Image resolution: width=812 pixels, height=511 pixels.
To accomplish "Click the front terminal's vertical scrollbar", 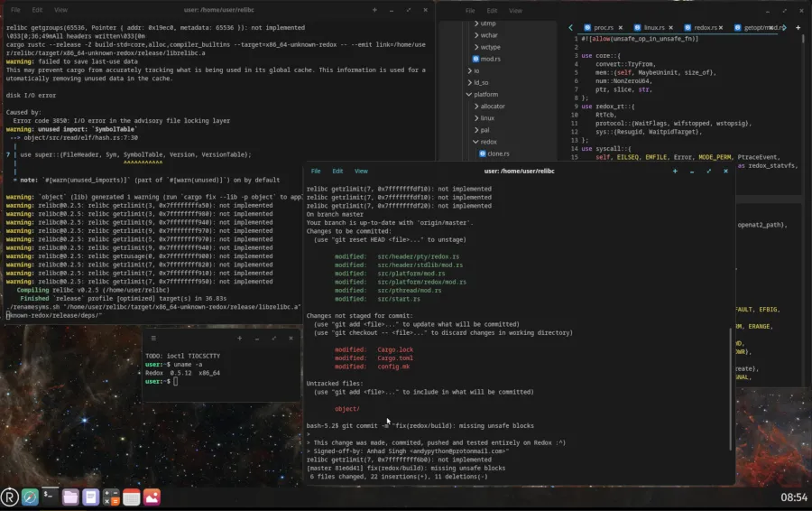I will pos(731,361).
